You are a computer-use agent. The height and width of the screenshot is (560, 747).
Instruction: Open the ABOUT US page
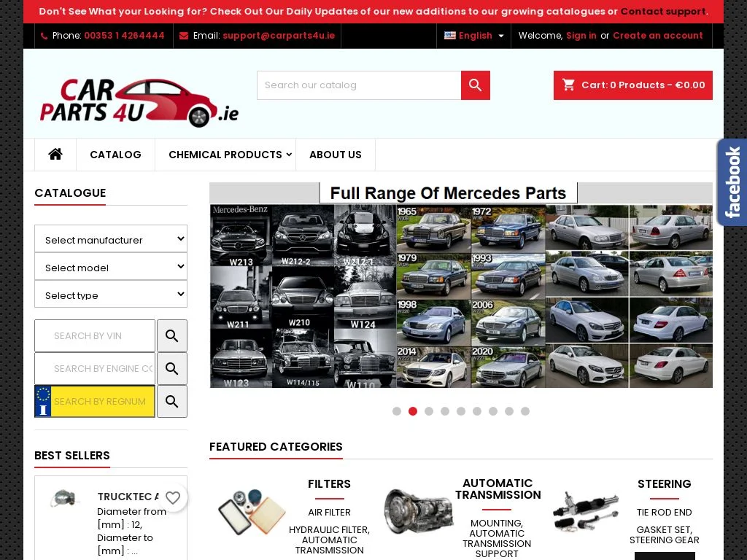click(x=336, y=155)
